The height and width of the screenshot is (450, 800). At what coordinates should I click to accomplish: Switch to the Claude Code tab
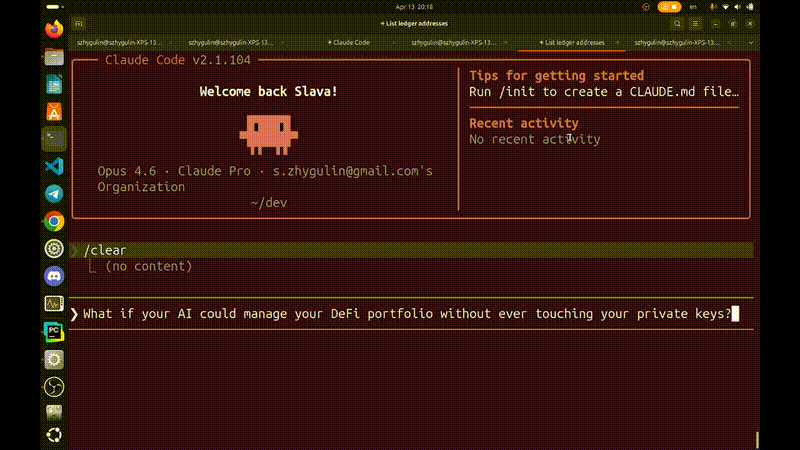tap(349, 43)
